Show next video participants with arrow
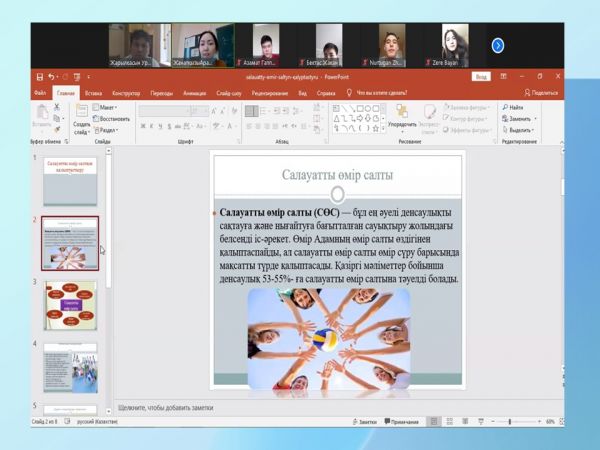The width and height of the screenshot is (600, 450). coord(498,45)
